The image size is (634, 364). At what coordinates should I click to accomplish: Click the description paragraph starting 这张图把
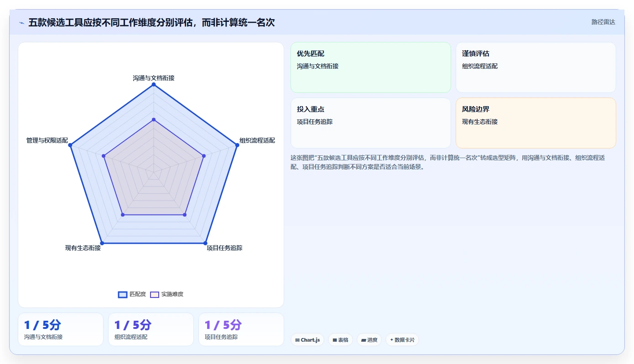point(448,162)
